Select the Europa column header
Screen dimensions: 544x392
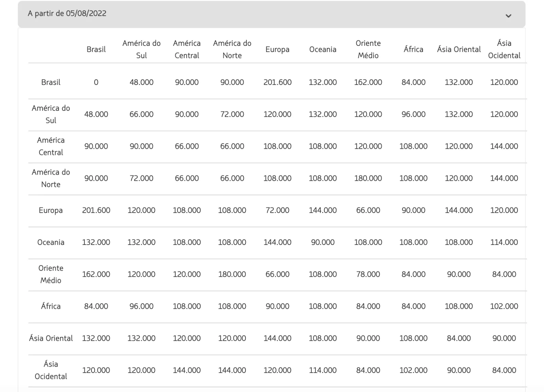click(x=277, y=50)
